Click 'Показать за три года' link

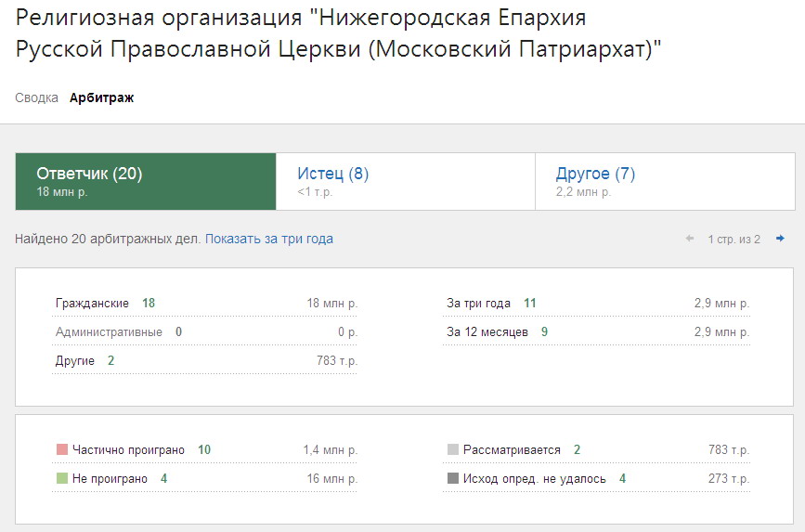tap(269, 239)
